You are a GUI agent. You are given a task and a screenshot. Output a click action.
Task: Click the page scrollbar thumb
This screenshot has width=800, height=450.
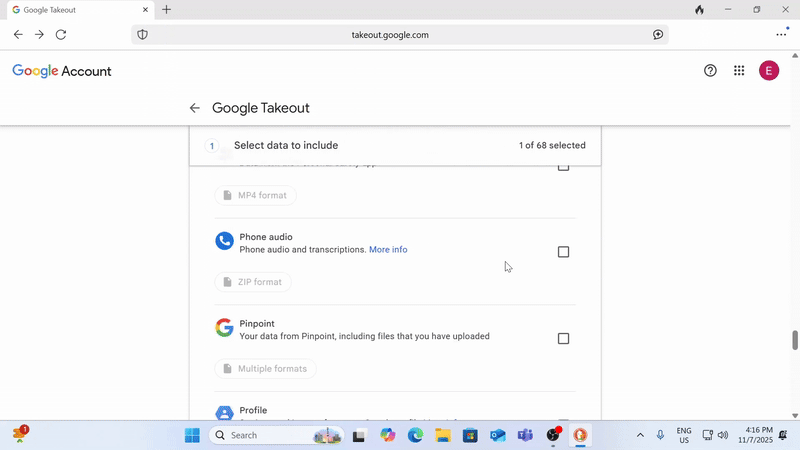point(794,340)
